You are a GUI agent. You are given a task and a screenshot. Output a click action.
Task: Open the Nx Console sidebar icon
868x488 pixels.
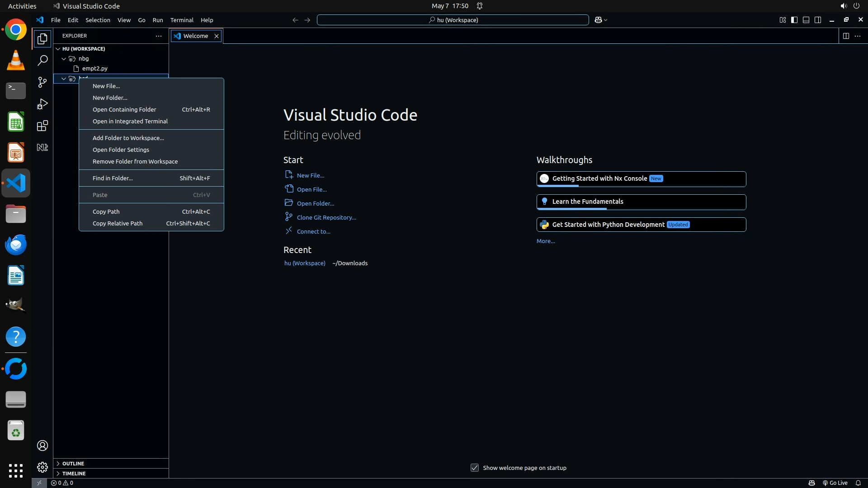(x=42, y=147)
